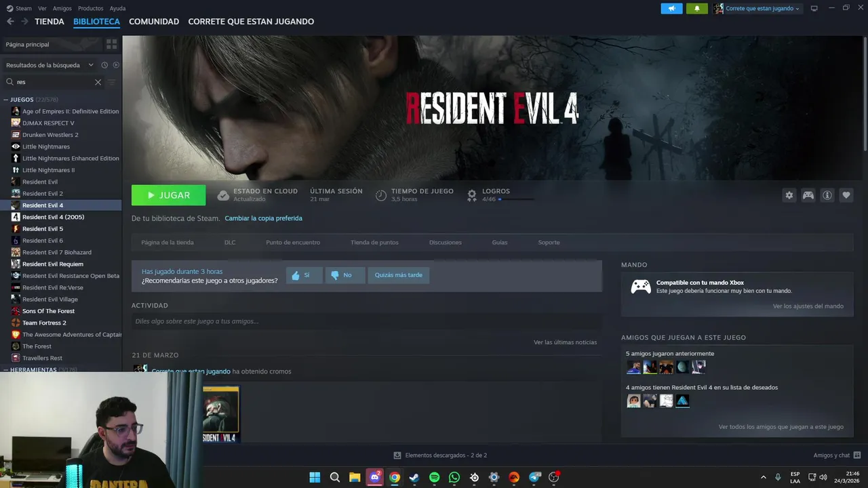Select Sons Of The Forest in list
The image size is (868, 488).
point(48,311)
